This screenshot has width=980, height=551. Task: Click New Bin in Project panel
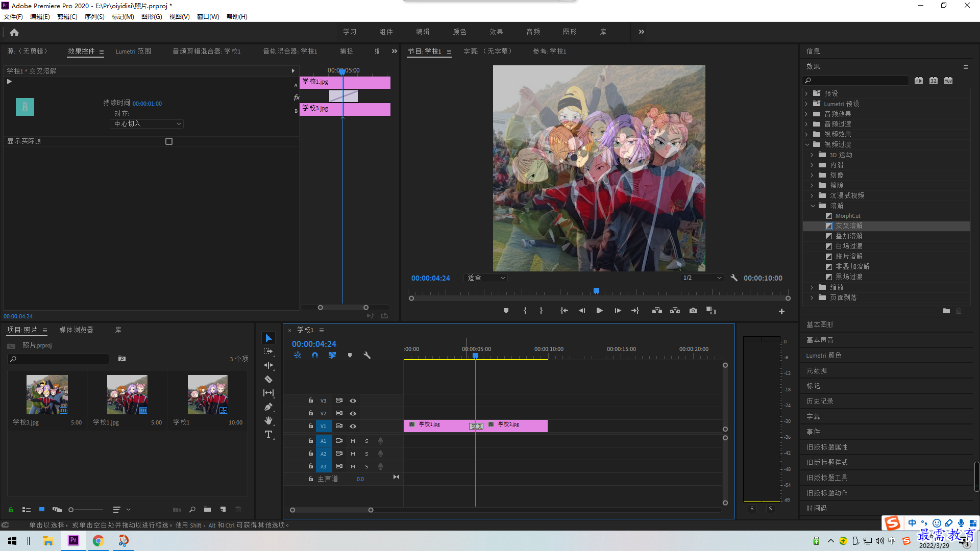pos(207,509)
